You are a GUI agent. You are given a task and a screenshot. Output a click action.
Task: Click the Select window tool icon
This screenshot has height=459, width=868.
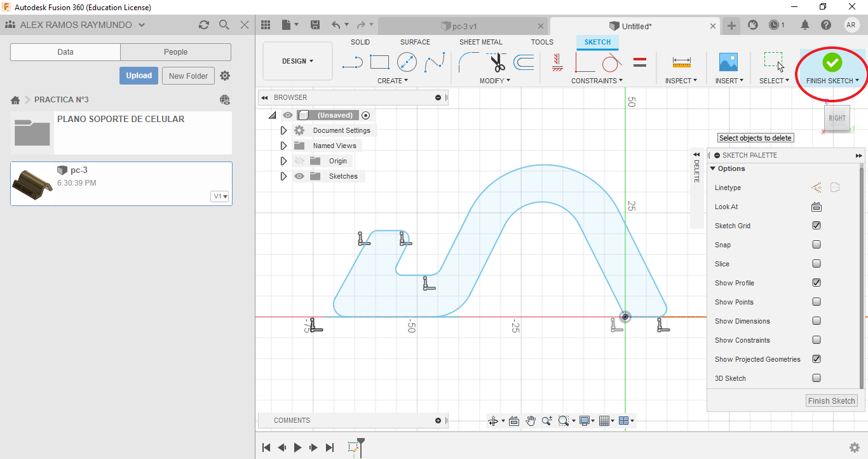tap(773, 62)
